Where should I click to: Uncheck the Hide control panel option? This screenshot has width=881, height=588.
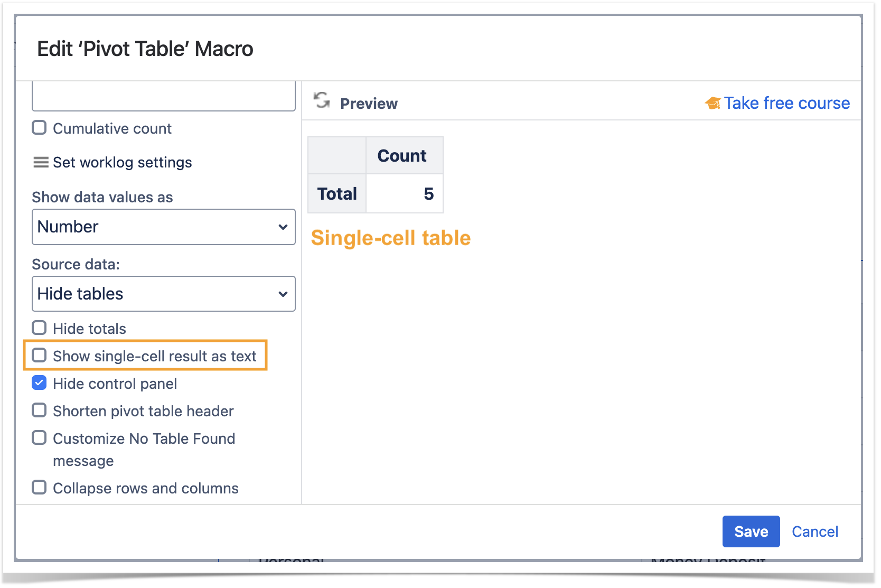point(40,383)
